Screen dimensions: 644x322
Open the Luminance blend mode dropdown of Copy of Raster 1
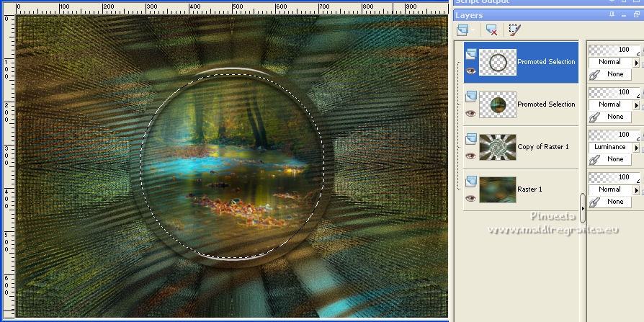point(614,147)
